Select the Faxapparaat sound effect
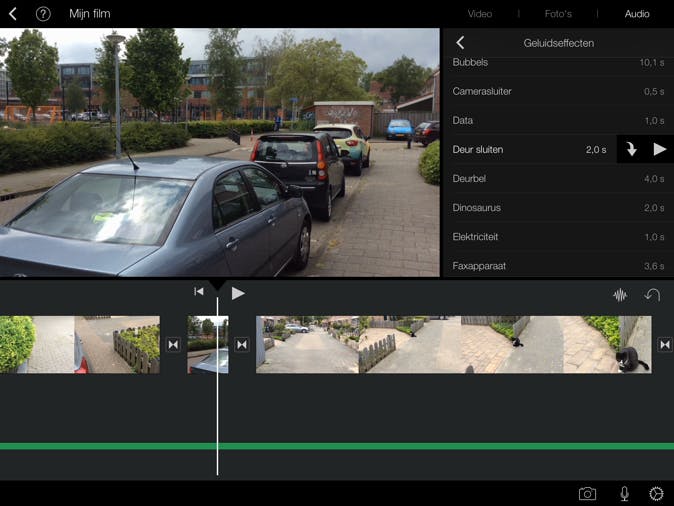 click(558, 266)
